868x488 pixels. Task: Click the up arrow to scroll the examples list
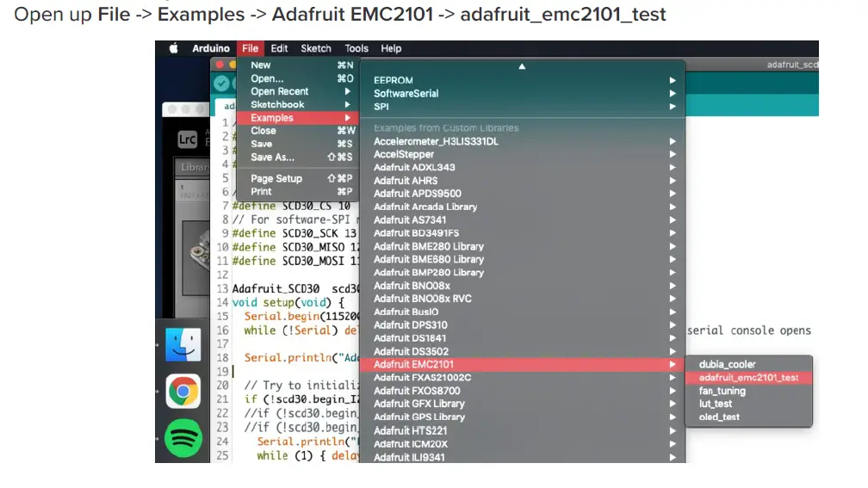(522, 66)
